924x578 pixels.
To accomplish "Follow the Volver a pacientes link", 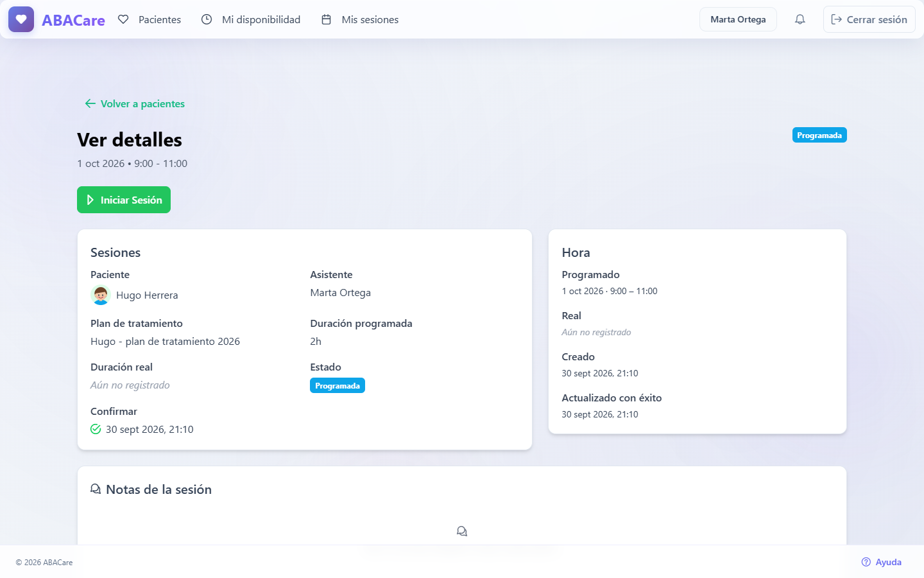I will (135, 103).
